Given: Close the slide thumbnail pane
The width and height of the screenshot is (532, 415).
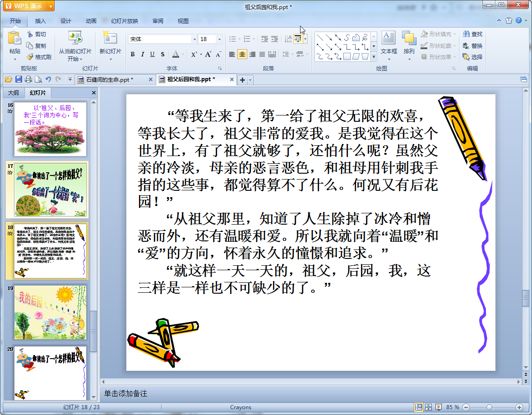Looking at the screenshot, I should tap(94, 92).
